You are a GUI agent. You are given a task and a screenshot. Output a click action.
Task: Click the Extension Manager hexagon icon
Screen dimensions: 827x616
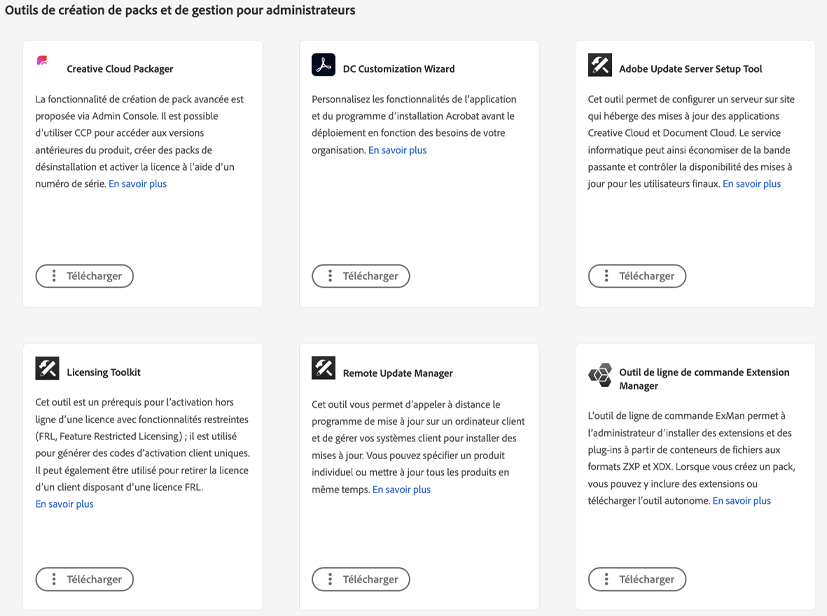click(600, 376)
